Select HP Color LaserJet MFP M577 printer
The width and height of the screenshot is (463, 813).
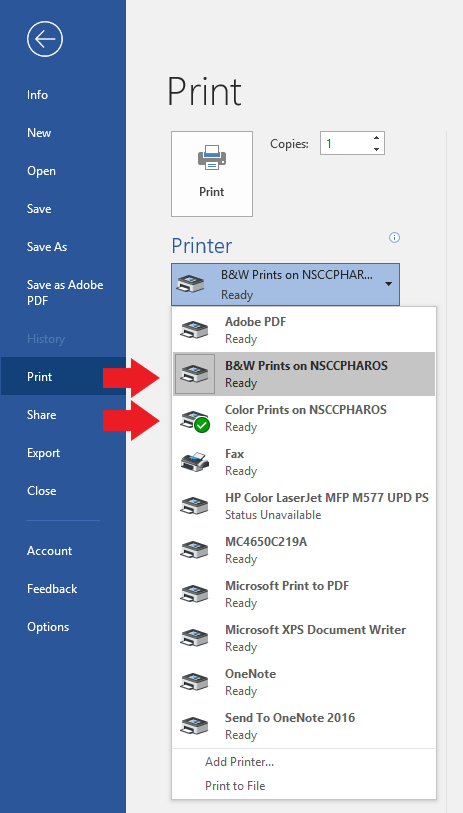click(304, 506)
